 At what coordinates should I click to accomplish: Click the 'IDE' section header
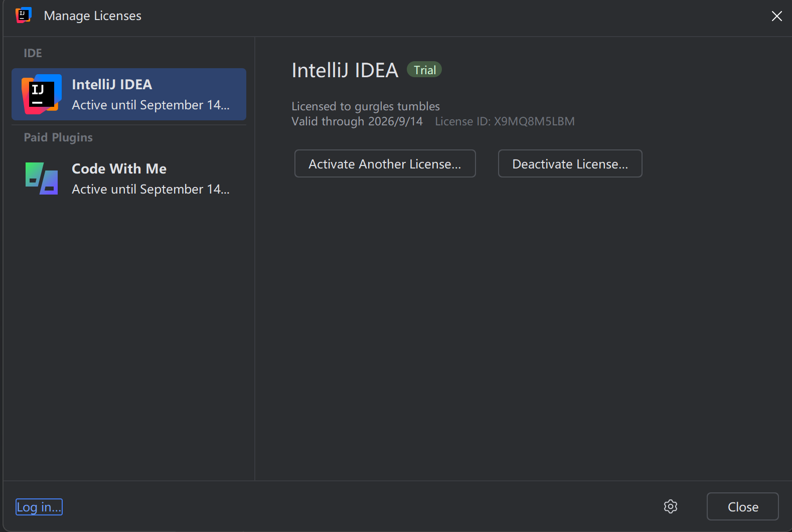(33, 53)
